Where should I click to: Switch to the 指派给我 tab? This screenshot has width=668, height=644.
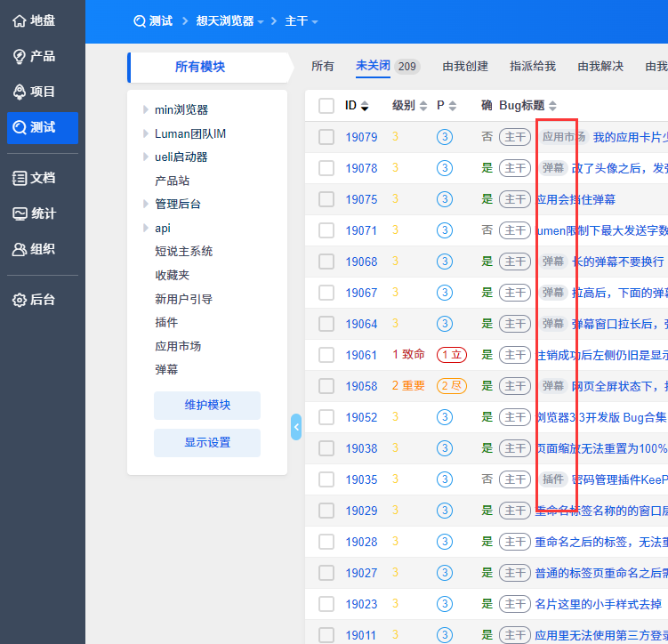pos(532,66)
